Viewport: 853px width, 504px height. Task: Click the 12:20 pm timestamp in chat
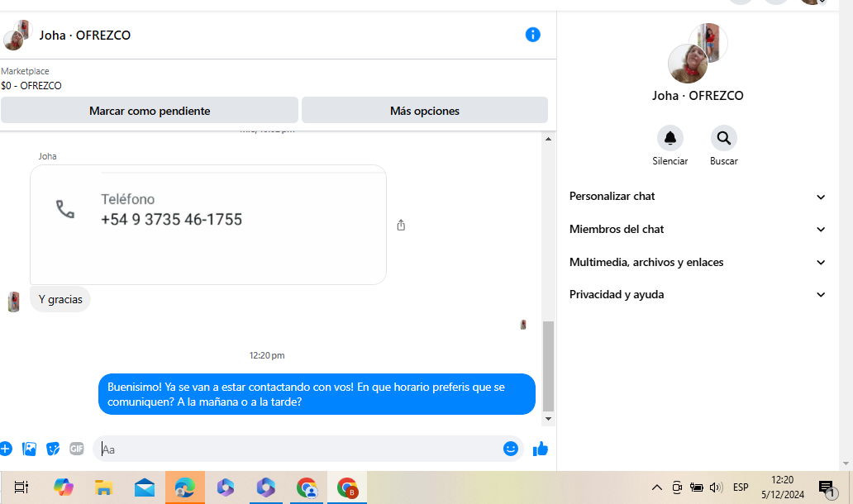(267, 355)
